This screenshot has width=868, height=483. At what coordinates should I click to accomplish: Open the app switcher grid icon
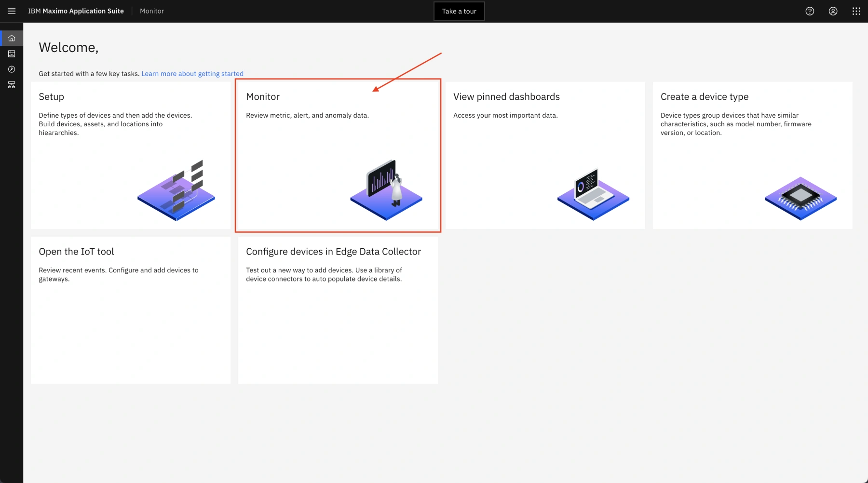coord(856,11)
